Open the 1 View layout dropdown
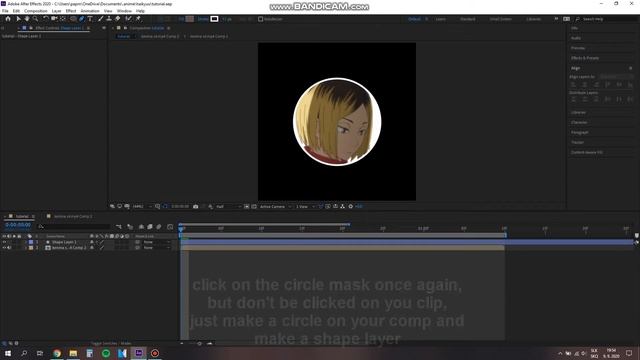The image size is (640, 360). click(x=305, y=207)
